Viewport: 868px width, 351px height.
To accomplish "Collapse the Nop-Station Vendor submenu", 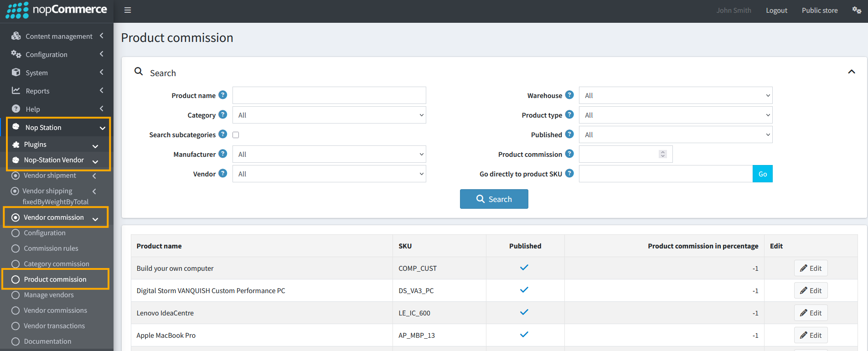I will point(95,161).
